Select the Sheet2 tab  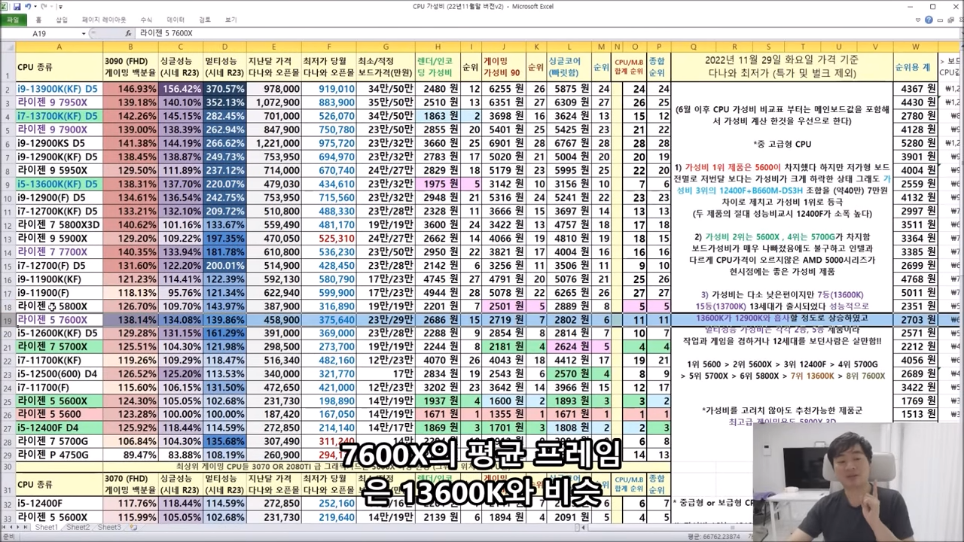tap(77, 527)
